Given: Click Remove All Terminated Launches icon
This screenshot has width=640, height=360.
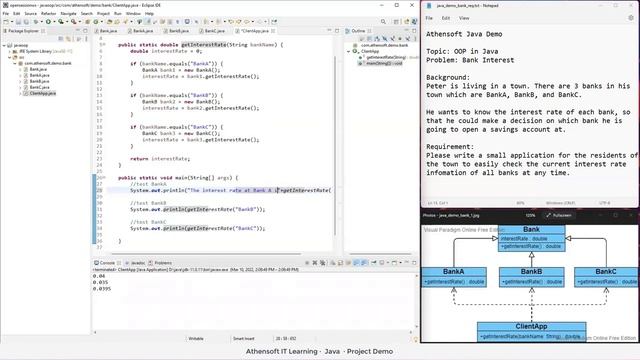Looking at the screenshot, I should point(323,263).
